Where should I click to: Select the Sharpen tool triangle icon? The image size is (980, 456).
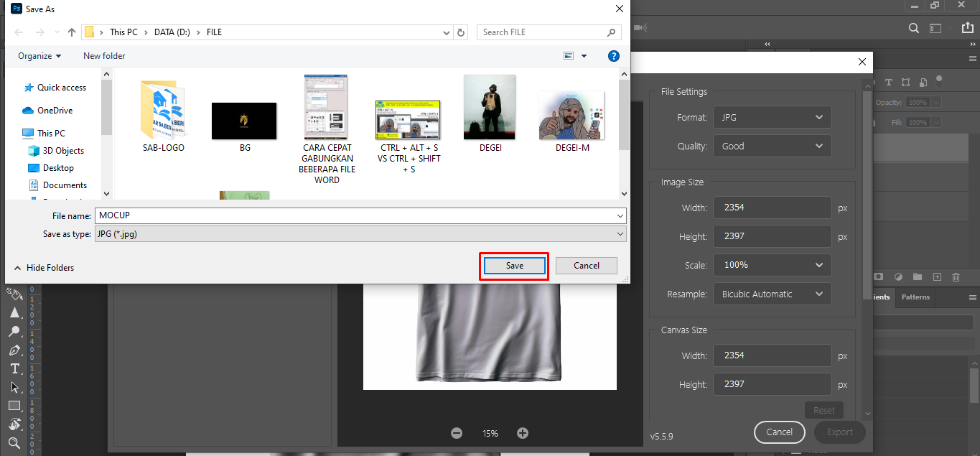pyautogui.click(x=14, y=312)
